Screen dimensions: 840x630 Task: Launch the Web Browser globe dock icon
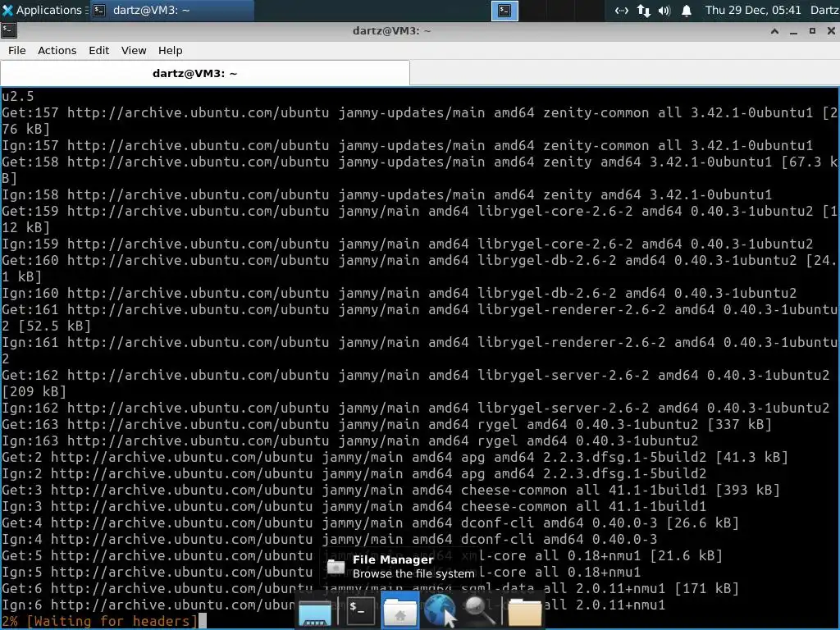coord(441,610)
